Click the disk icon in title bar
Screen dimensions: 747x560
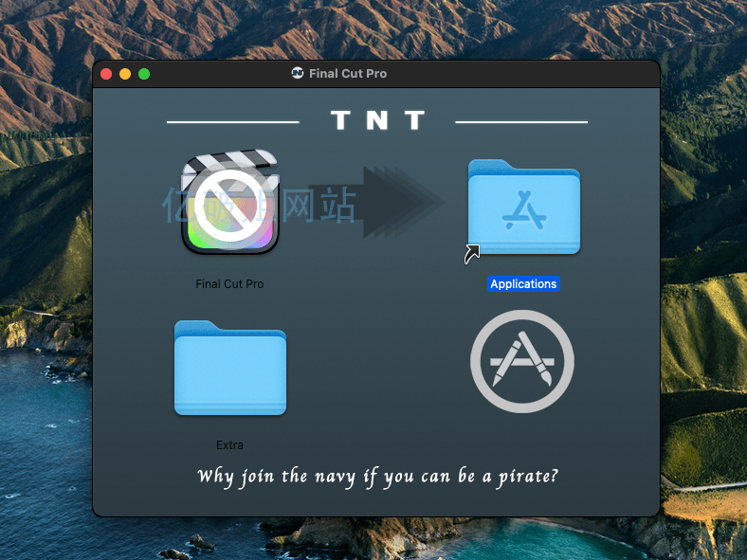click(x=298, y=73)
